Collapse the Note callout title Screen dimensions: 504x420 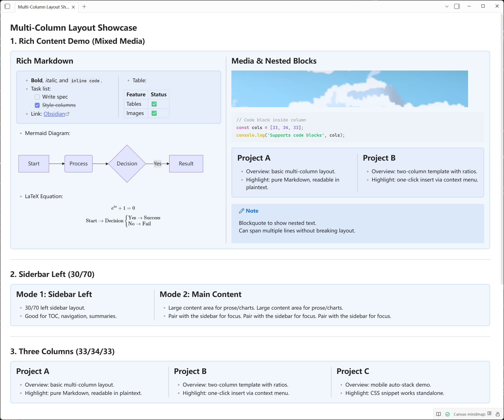252,211
